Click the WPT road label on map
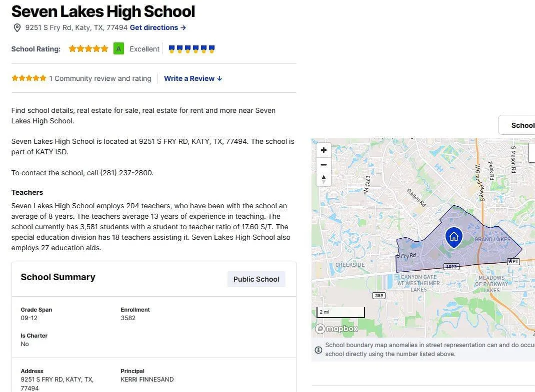Viewport: 535px width, 392px height. point(513,262)
